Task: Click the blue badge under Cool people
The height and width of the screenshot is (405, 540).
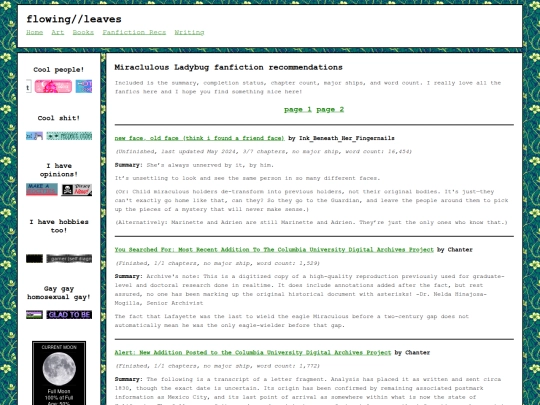Action: pyautogui.click(x=84, y=86)
